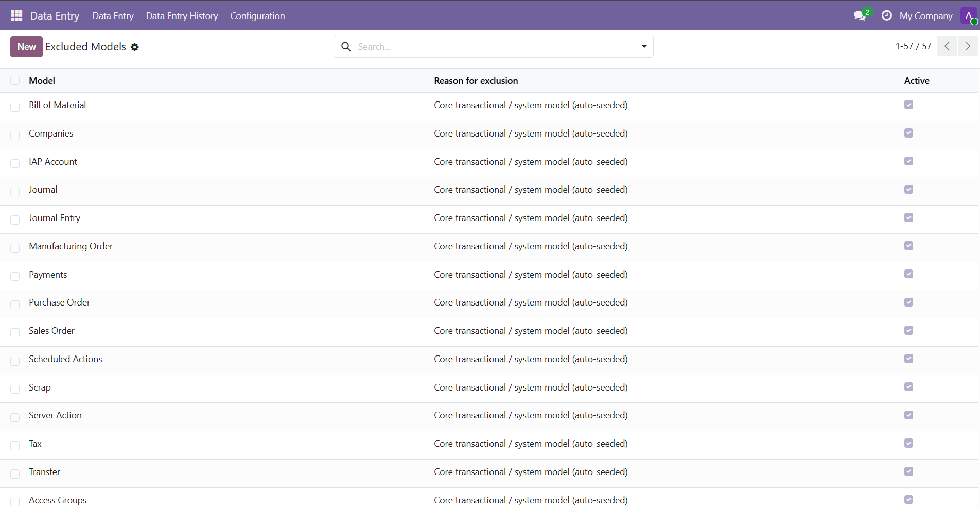980x508 pixels.
Task: Sort list by Model column header
Action: coord(42,81)
